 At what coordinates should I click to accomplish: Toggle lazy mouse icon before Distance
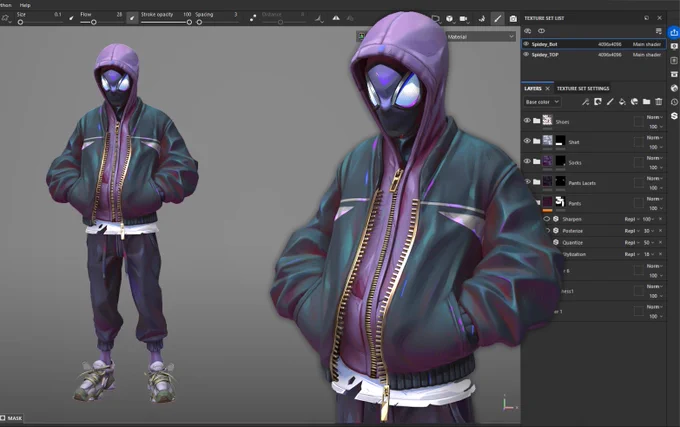253,18
